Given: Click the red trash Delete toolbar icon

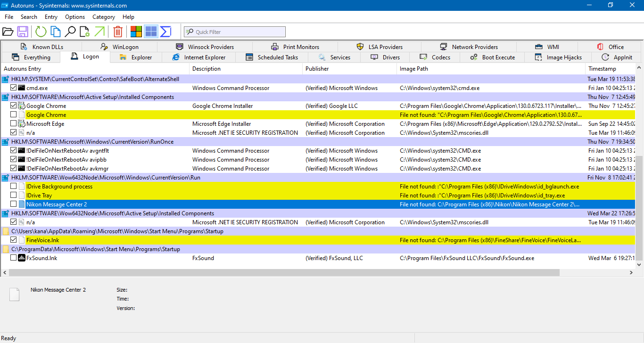Looking at the screenshot, I should [118, 32].
